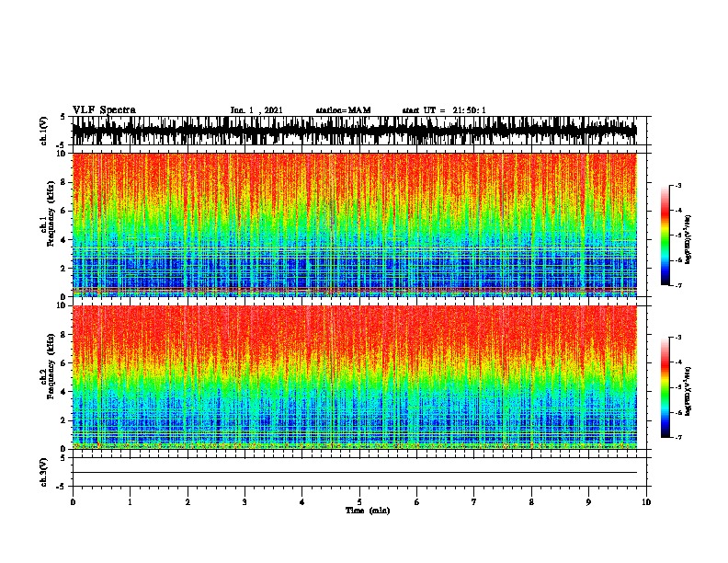
Task: Click the ch.1 frequency tick "4"
Action: click(x=64, y=240)
